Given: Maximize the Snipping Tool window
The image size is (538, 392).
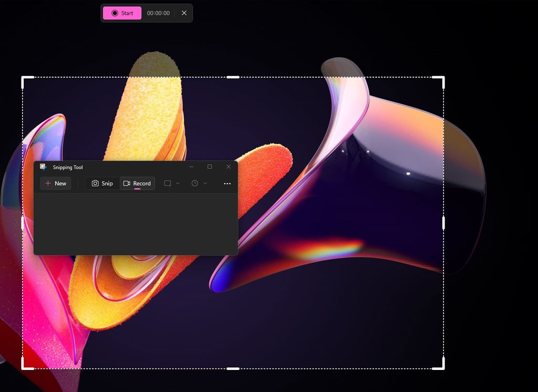Looking at the screenshot, I should [x=210, y=166].
